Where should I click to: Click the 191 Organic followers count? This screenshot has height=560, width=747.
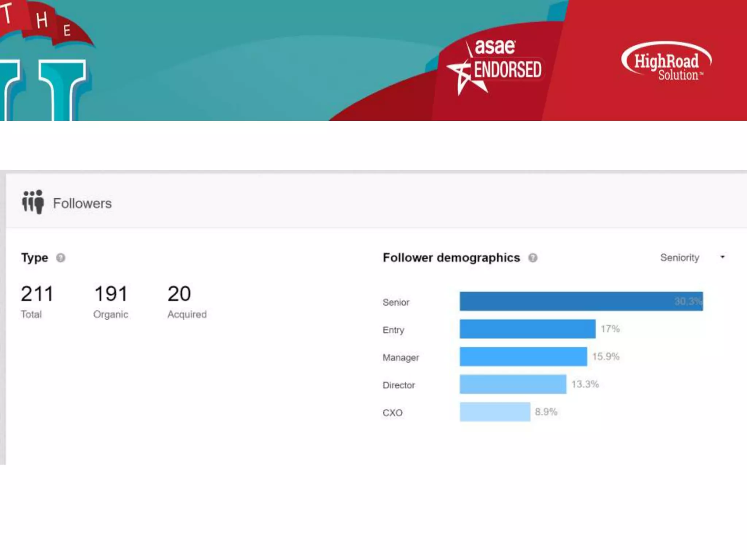[x=111, y=294]
